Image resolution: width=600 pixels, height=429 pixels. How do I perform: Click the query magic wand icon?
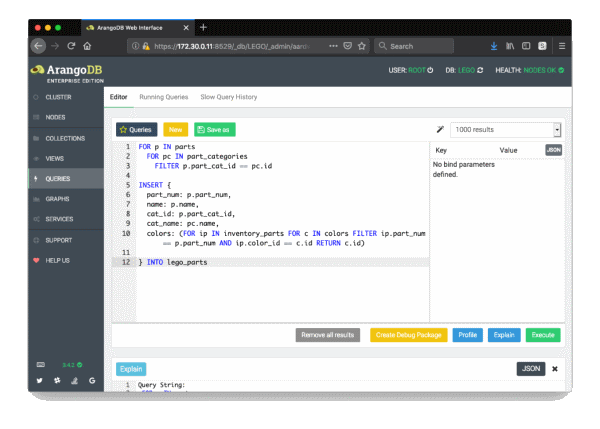coord(440,129)
